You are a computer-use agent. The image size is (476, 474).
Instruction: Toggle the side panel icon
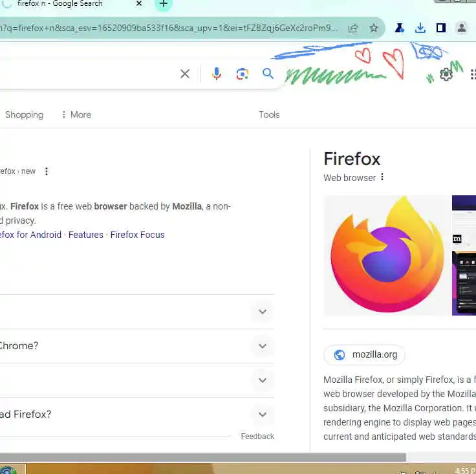(x=441, y=28)
